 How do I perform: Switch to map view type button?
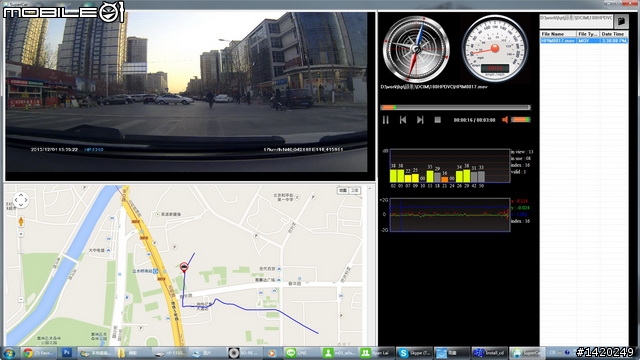tap(343, 191)
